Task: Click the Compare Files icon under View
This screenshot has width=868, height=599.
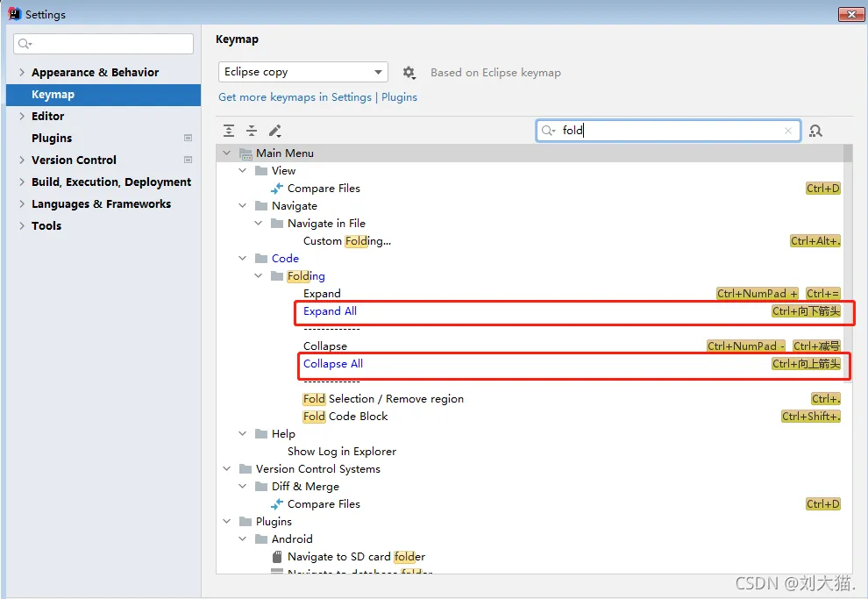Action: tap(277, 189)
